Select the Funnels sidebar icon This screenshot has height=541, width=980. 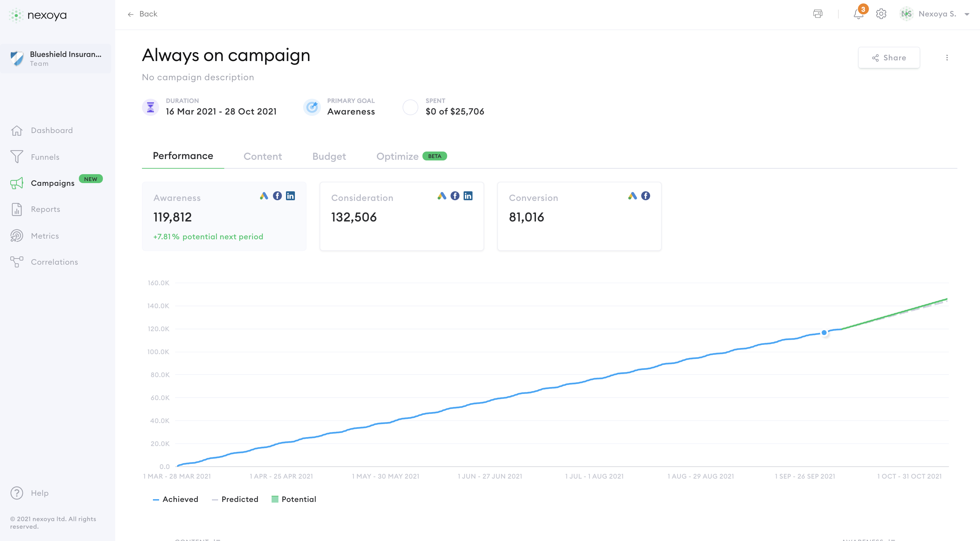[45, 157]
